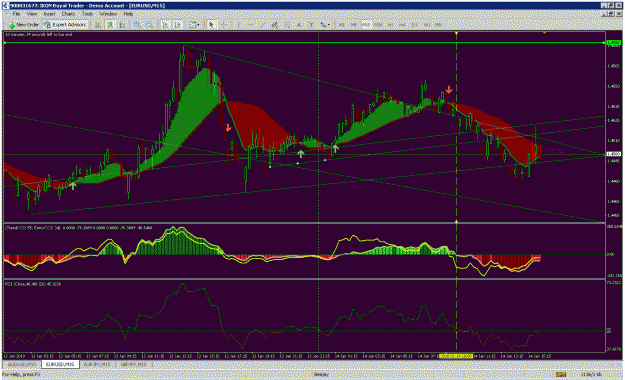The width and height of the screenshot is (625, 380).
Task: Select the text drawing tool
Action: pyautogui.click(x=299, y=25)
